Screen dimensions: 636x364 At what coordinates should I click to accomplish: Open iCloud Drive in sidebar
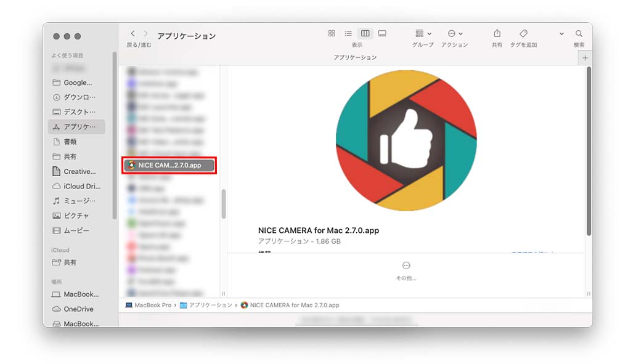[76, 186]
